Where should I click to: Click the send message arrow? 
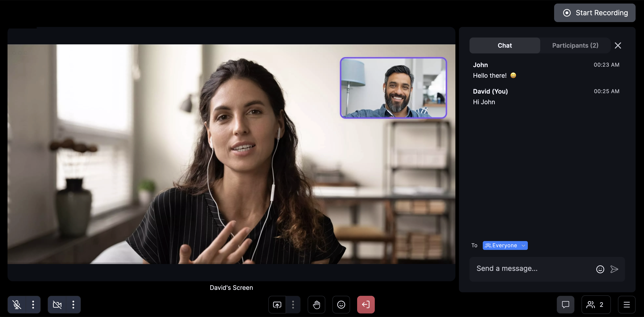pyautogui.click(x=614, y=269)
